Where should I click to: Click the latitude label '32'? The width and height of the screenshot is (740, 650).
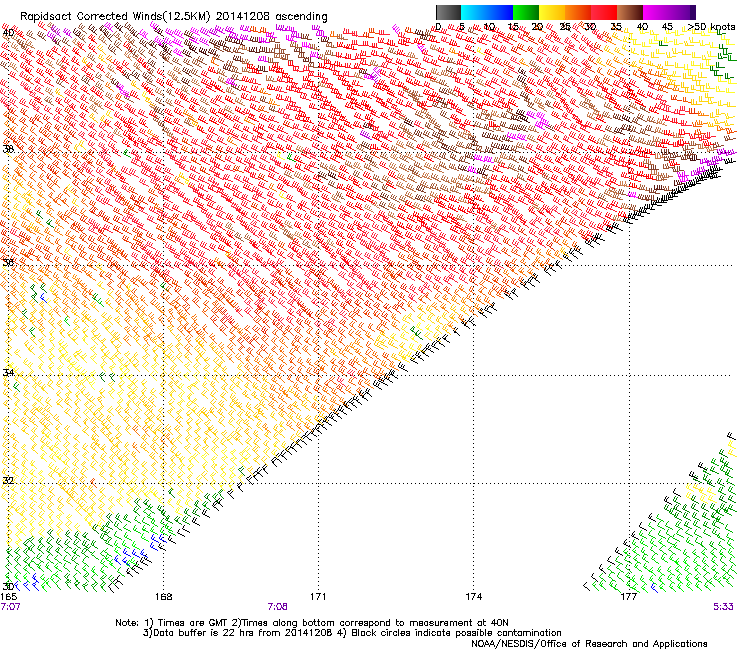click(x=8, y=481)
